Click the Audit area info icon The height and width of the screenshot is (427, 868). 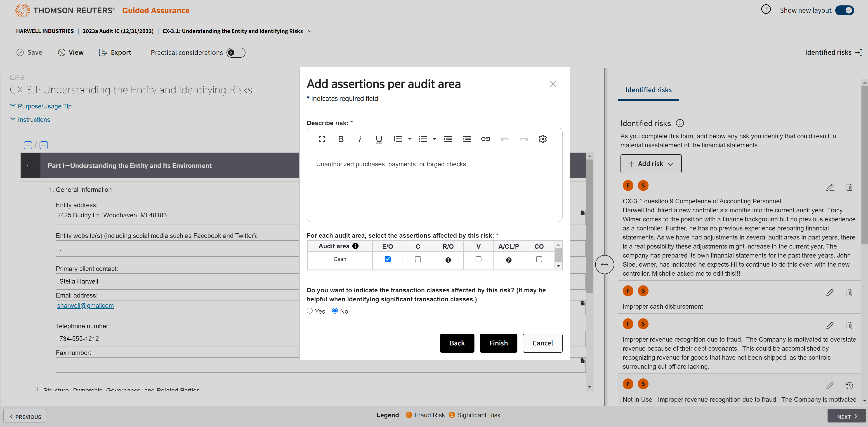coord(355,246)
